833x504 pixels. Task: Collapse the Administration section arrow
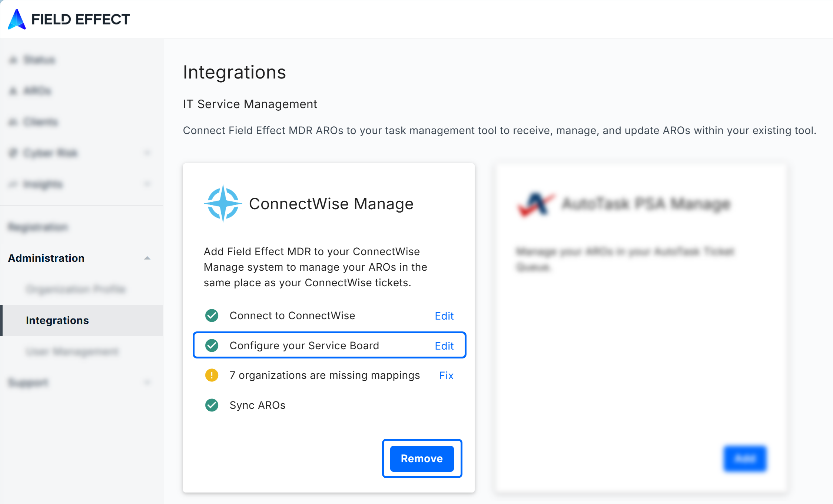[147, 258]
